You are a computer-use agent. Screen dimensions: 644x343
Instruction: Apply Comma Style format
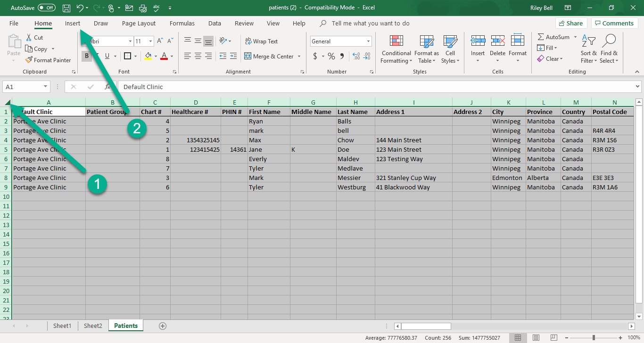[x=343, y=56]
